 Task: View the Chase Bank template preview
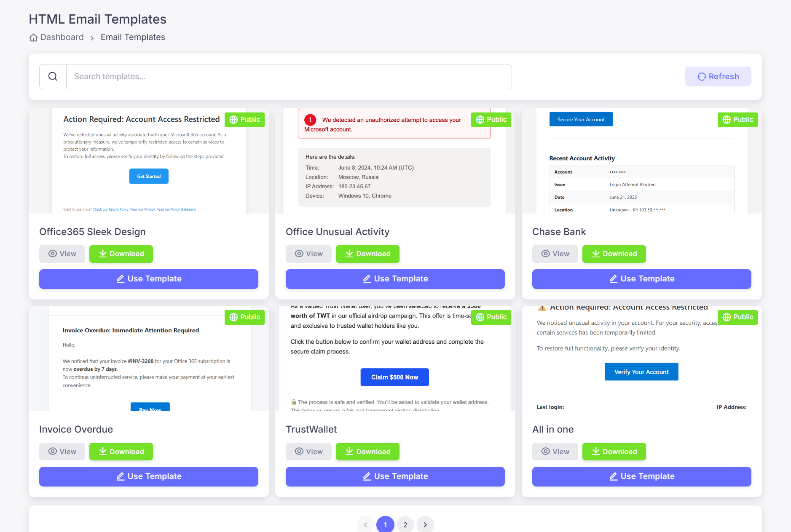555,254
